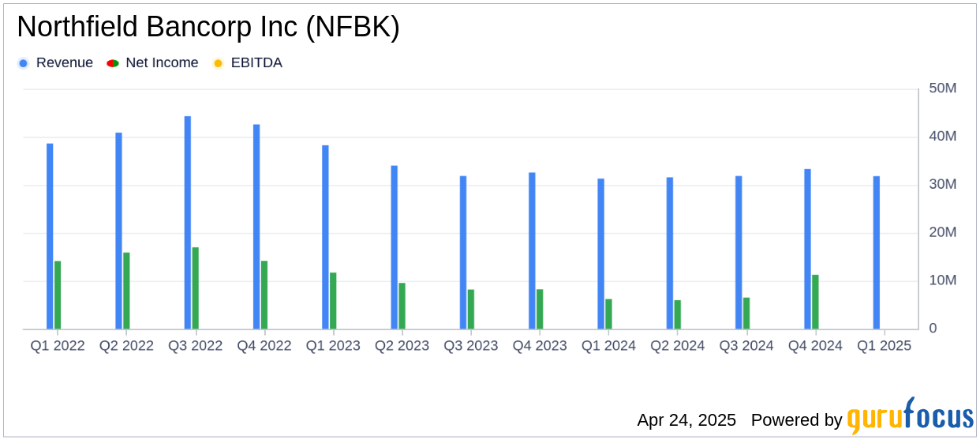The height and width of the screenshot is (440, 980).
Task: Click the blue Revenue legend dot
Action: (24, 63)
